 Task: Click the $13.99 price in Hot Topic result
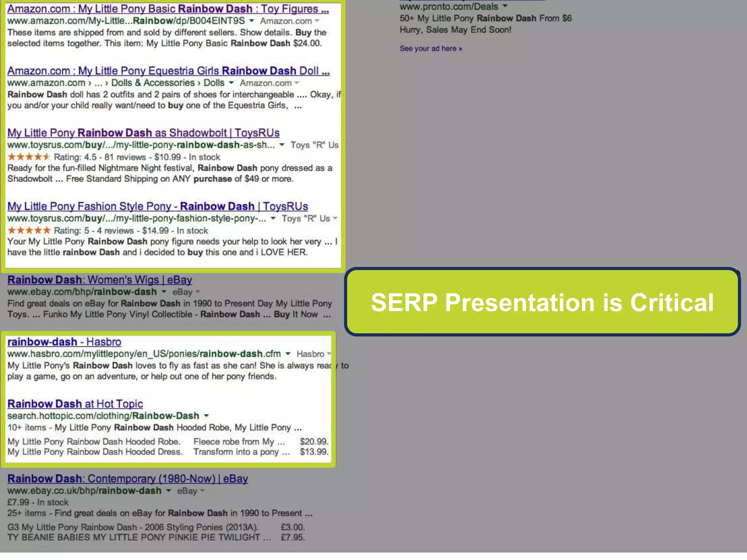pyautogui.click(x=314, y=452)
